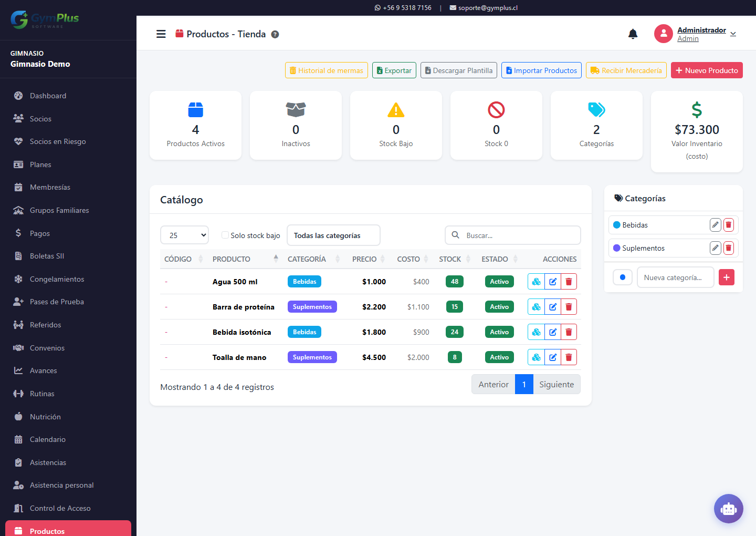Go to Siguiente page
756x536 pixels.
tap(556, 385)
